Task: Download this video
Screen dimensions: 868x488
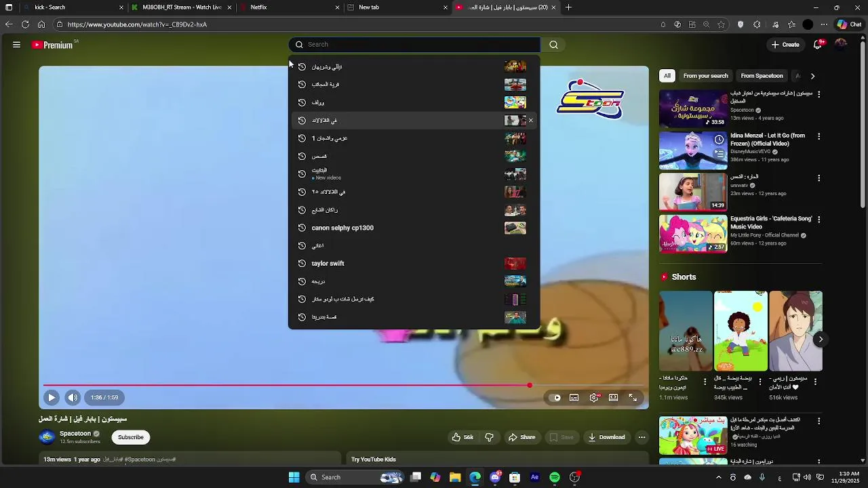Action: coord(606,437)
